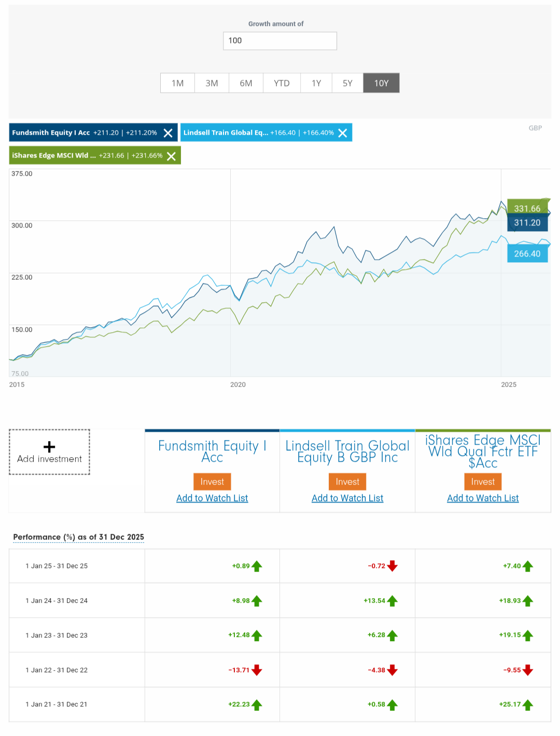Select the 10Y time range
The height and width of the screenshot is (736, 560).
[381, 83]
